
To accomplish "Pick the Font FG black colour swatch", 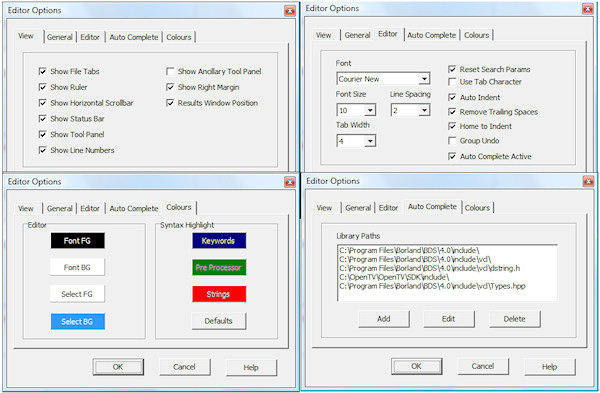I will (77, 241).
